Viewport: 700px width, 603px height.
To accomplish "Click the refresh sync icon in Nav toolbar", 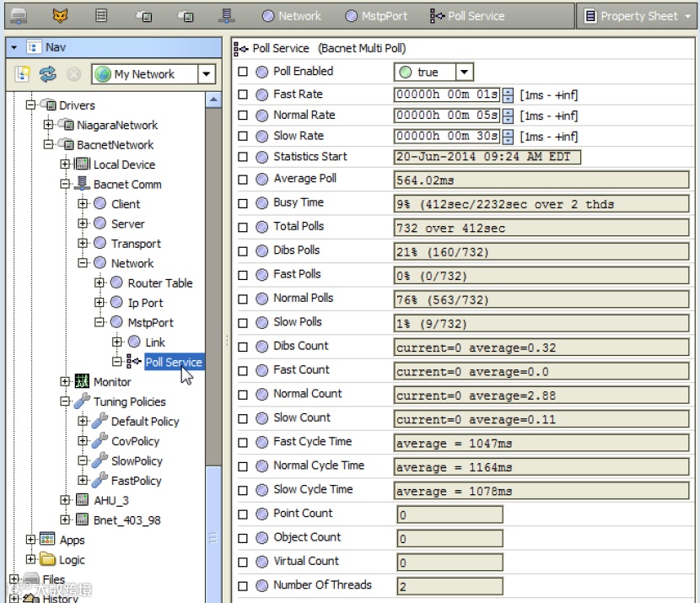I will pyautogui.click(x=48, y=73).
